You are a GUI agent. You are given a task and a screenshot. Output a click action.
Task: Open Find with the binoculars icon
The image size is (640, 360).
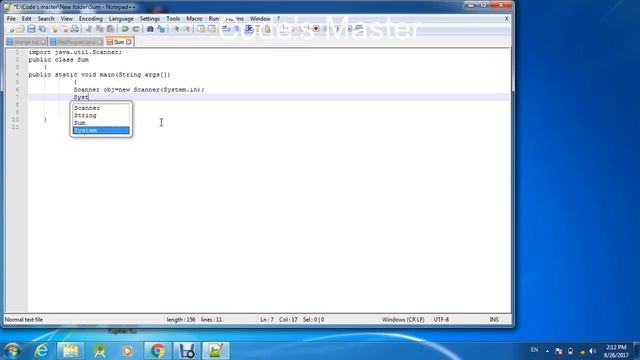click(x=150, y=29)
